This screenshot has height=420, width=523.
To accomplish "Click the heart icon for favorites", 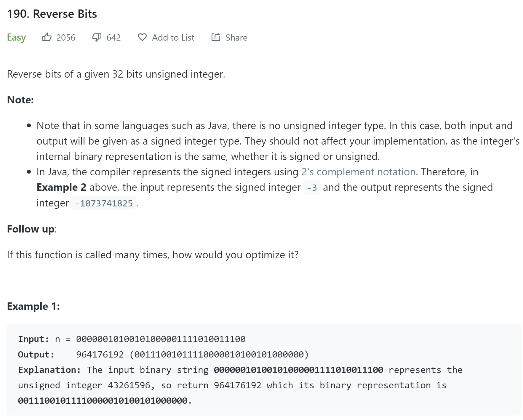I will (x=142, y=37).
